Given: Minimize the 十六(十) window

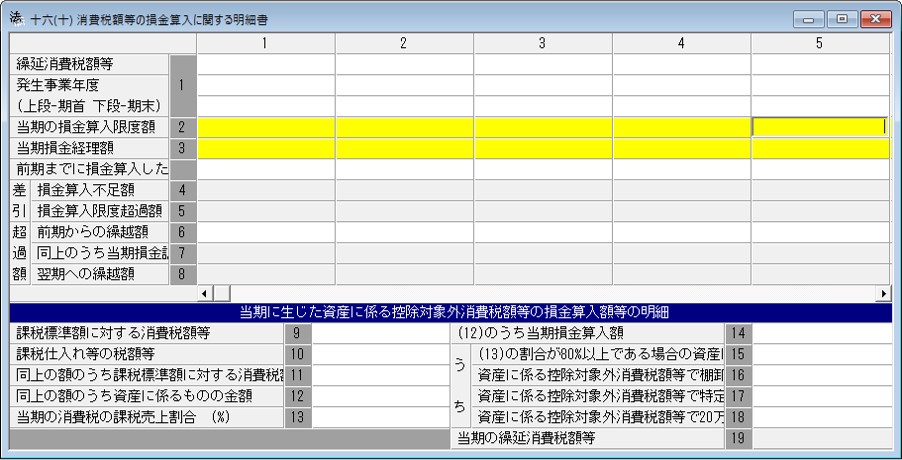Looking at the screenshot, I should [x=809, y=19].
